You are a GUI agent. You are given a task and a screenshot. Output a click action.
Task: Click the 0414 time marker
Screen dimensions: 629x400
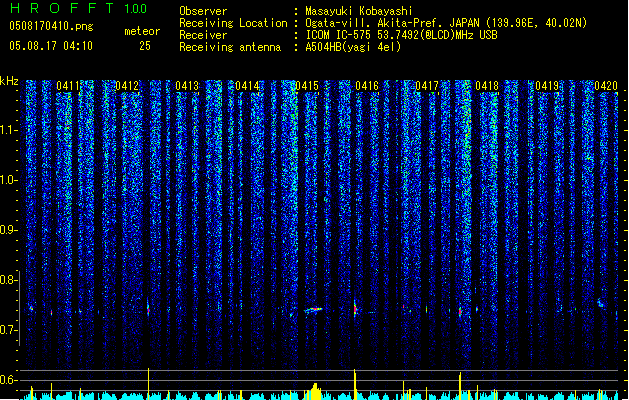click(x=247, y=86)
